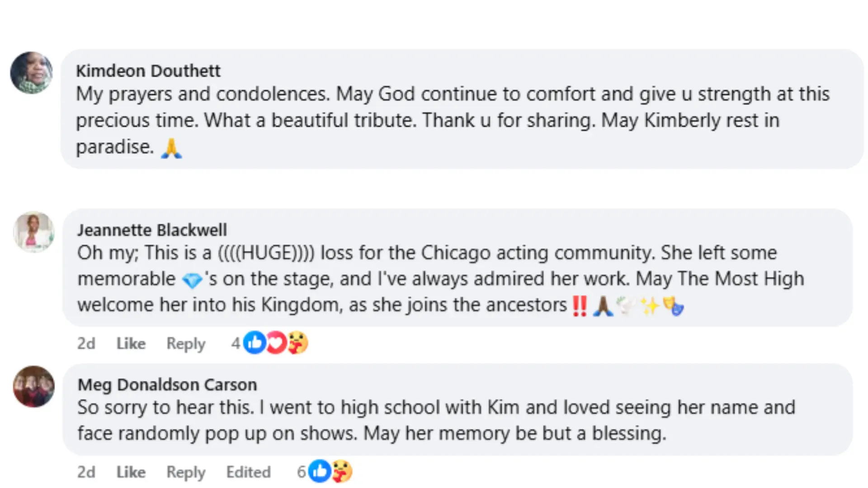Click the Meg Donaldson Carson name link
This screenshot has height=488, width=868.
167,385
